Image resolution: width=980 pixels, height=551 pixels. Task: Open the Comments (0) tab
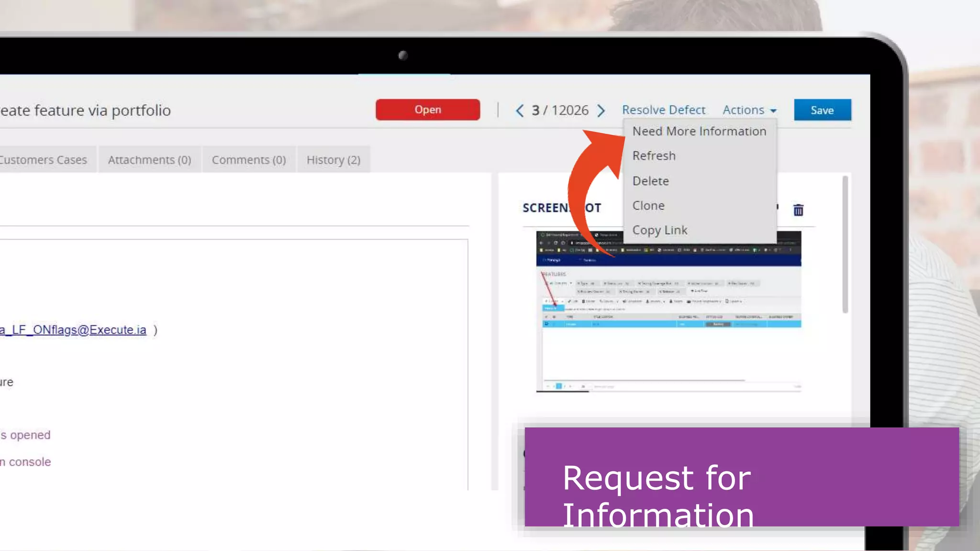click(249, 160)
